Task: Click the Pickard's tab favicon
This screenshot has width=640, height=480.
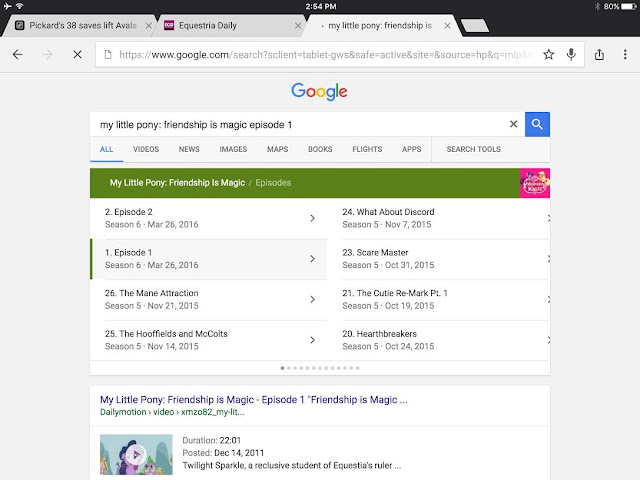Action: point(19,26)
